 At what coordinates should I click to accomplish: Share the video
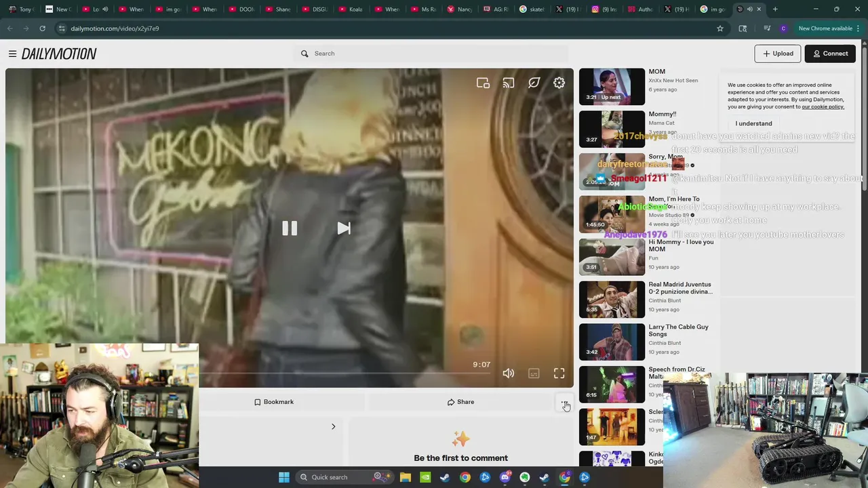click(460, 402)
